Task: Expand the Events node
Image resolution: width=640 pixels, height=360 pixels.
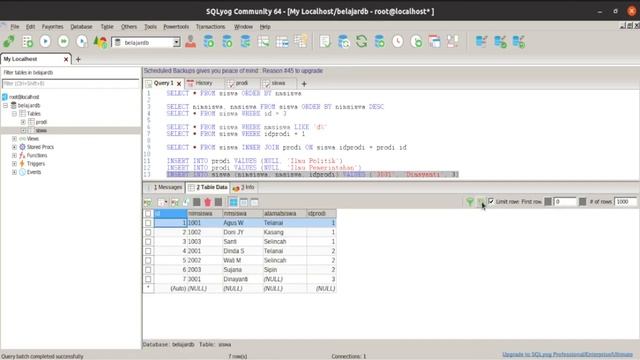Action: pyautogui.click(x=14, y=172)
